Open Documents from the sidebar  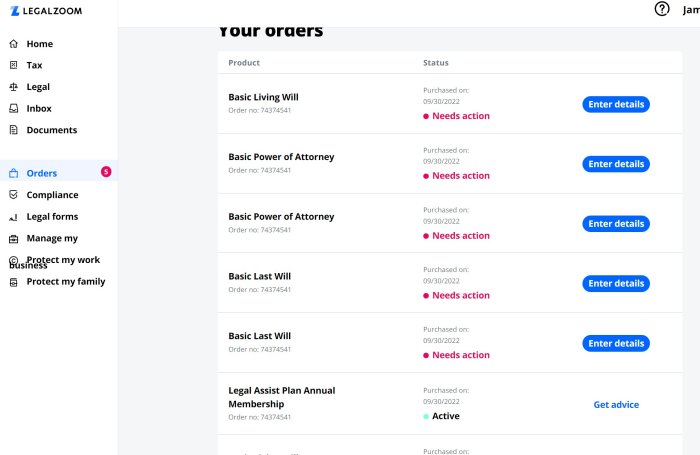pyautogui.click(x=52, y=130)
